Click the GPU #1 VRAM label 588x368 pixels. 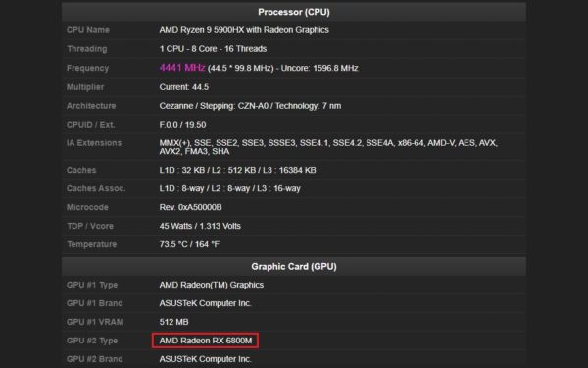pos(95,322)
